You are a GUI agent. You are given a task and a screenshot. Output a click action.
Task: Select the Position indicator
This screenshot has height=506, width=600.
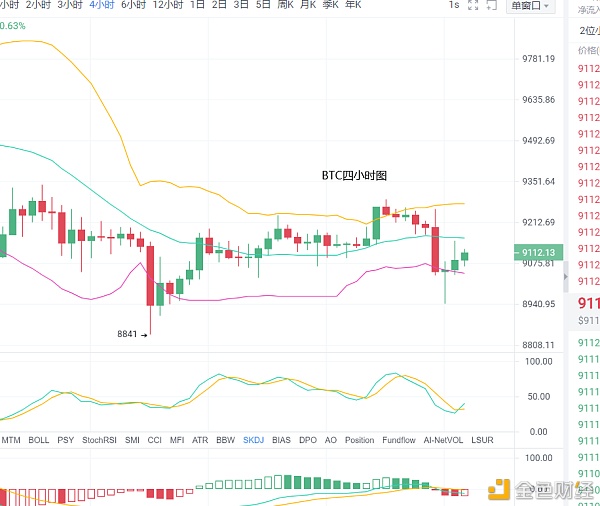click(x=360, y=440)
